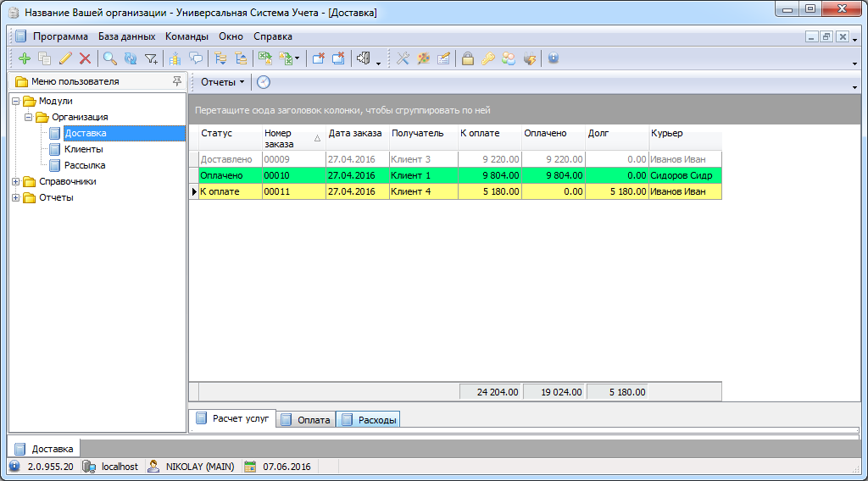This screenshot has height=481, width=868.
Task: Click the Collapse all tree toolbar icon
Action: [x=241, y=58]
